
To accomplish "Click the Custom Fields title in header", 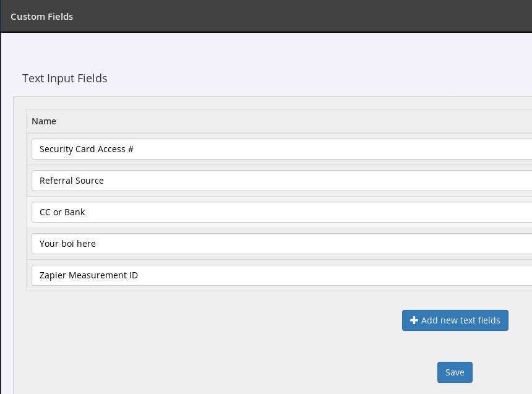I will tap(42, 17).
